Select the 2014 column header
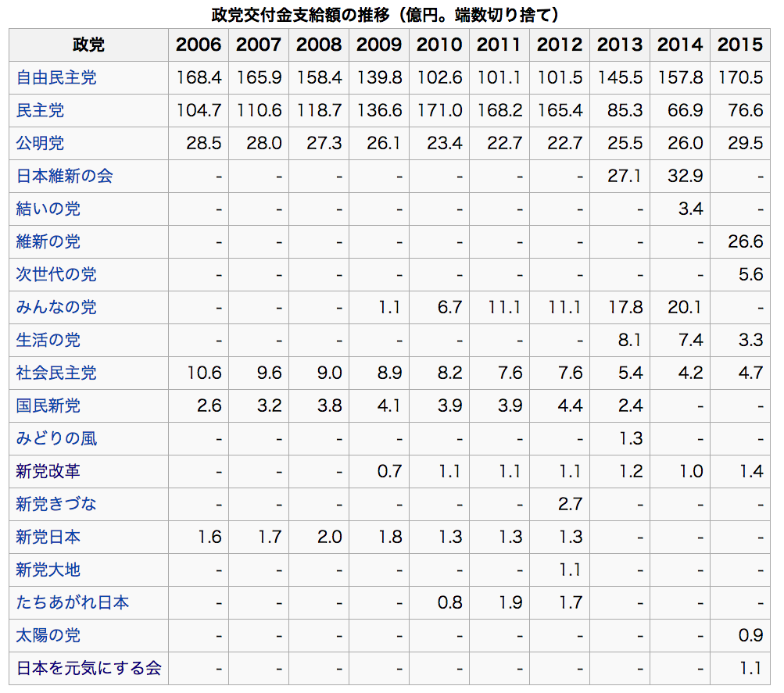The height and width of the screenshot is (693, 784). (680, 45)
